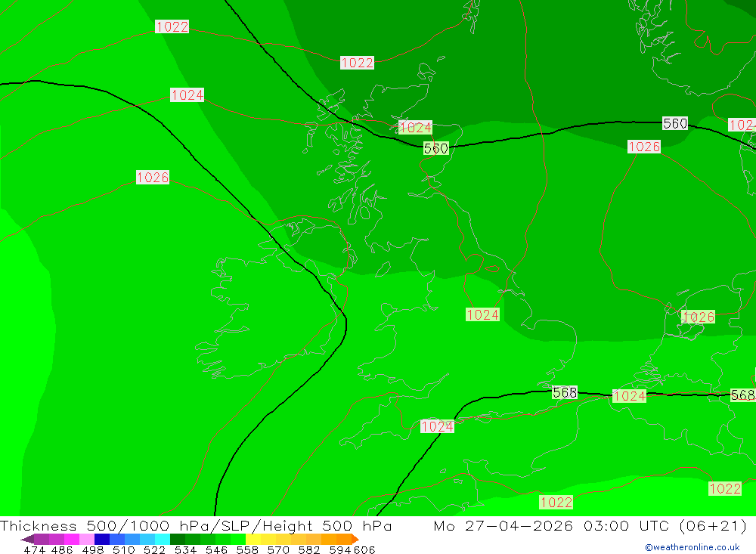This screenshot has height=554, width=756.
Task: Click the 1024 isobar label over northern England
Action: 482,315
